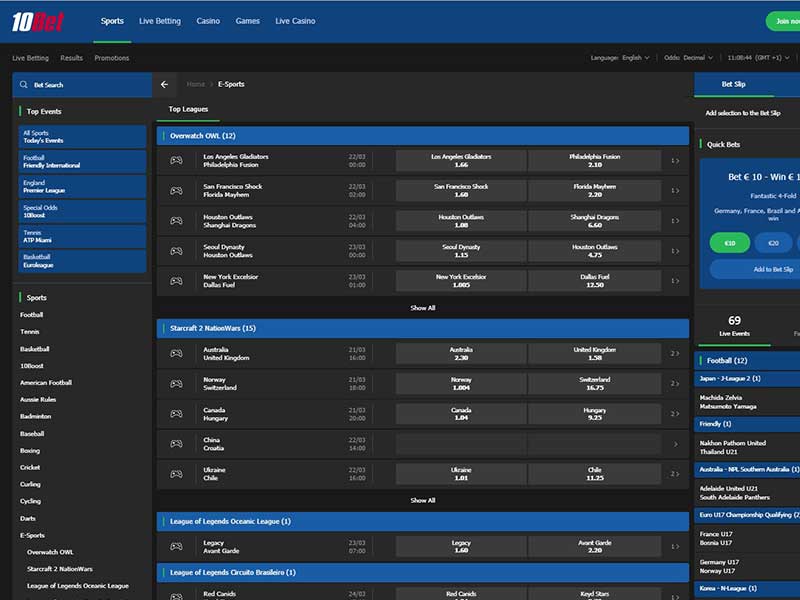Viewport: 800px width, 600px height.
Task: Select American Football in the Sports list
Action: pyautogui.click(x=46, y=383)
